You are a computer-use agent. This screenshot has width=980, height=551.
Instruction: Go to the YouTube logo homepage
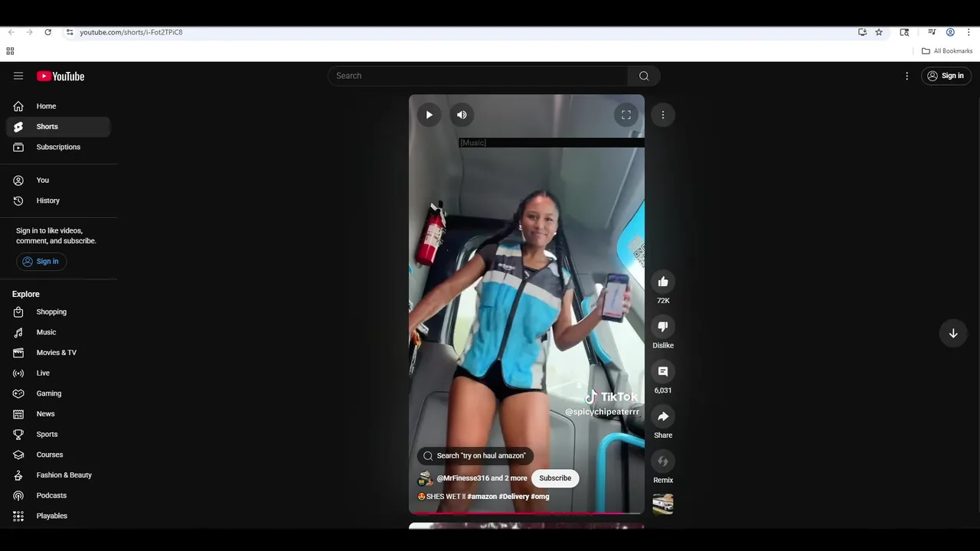tap(60, 76)
